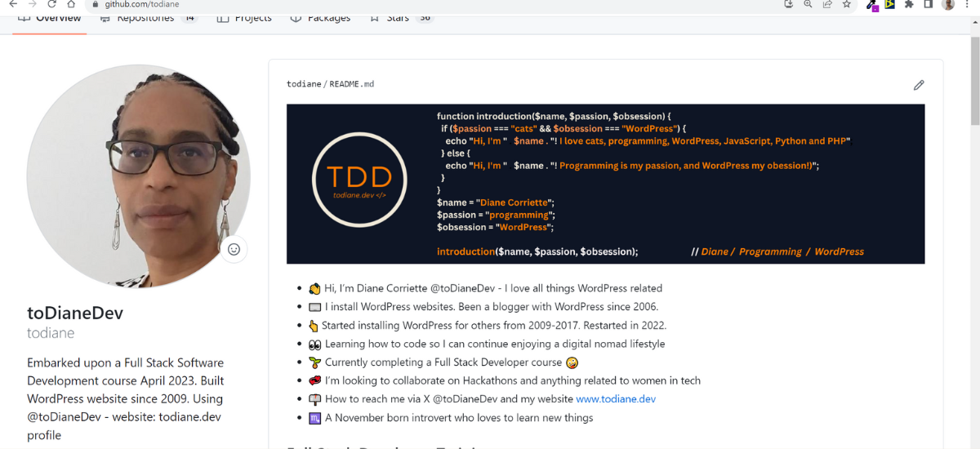The height and width of the screenshot is (449, 980).
Task: Open the www.todiane.dev link
Action: coord(616,399)
